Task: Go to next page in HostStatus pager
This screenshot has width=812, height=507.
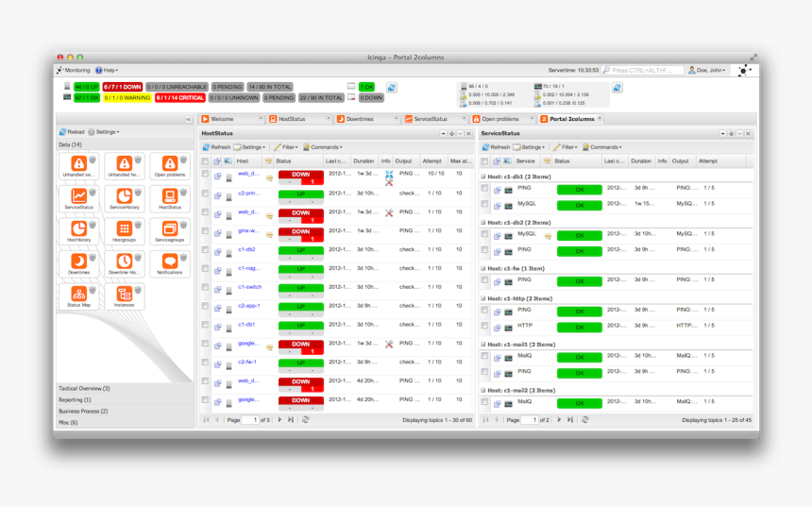Action: point(279,420)
